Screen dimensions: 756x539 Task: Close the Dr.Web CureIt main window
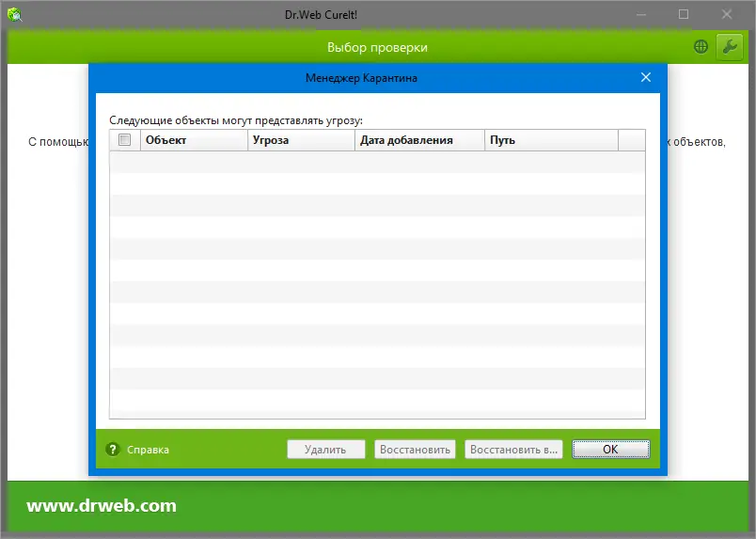coord(727,14)
